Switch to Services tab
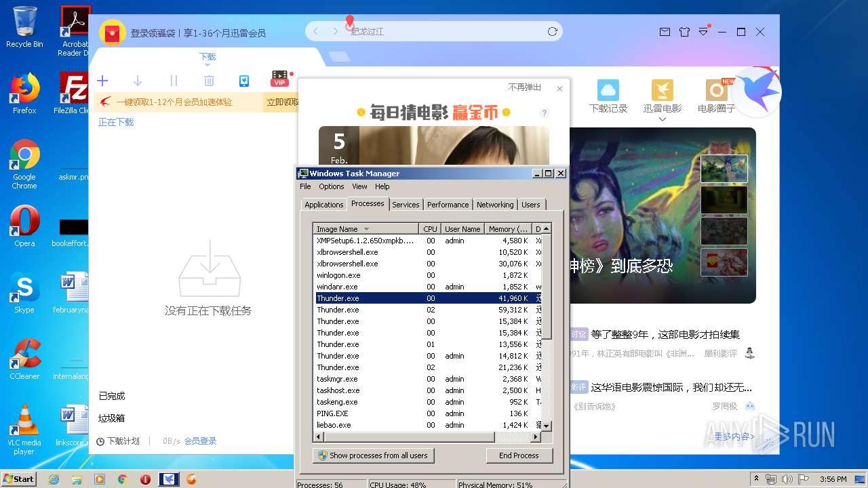Viewport: 868px width, 488px height. pyautogui.click(x=406, y=205)
